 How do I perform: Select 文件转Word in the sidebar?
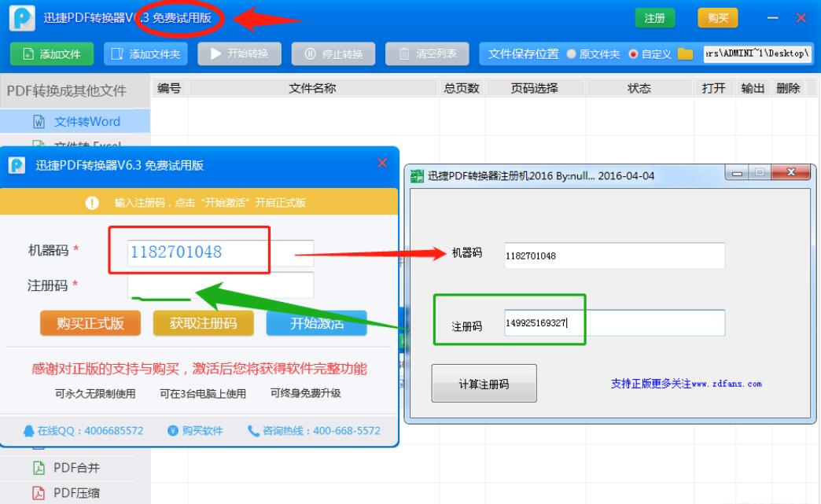pos(75,121)
